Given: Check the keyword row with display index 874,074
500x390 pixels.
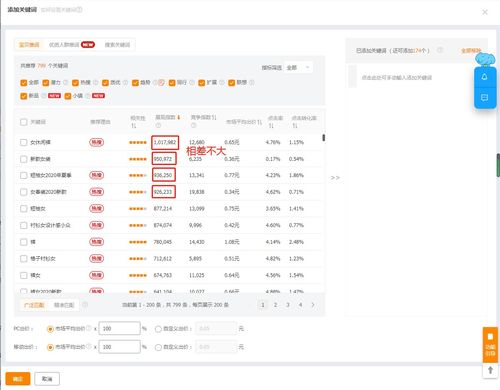Looking at the screenshot, I should 24,225.
